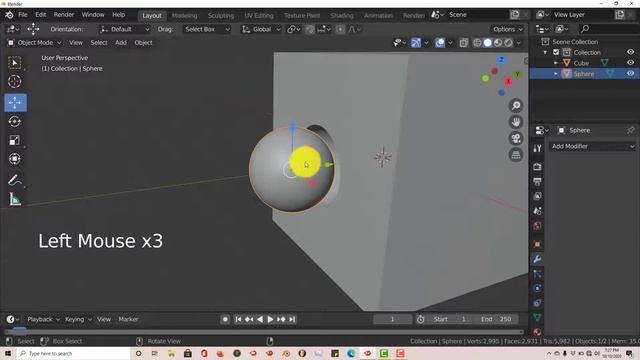Open the Particles properties tab
This screenshot has height=360, width=640.
(x=537, y=274)
